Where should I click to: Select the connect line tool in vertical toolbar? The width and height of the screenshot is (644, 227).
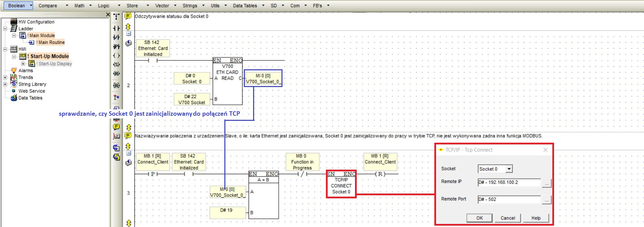click(x=116, y=17)
